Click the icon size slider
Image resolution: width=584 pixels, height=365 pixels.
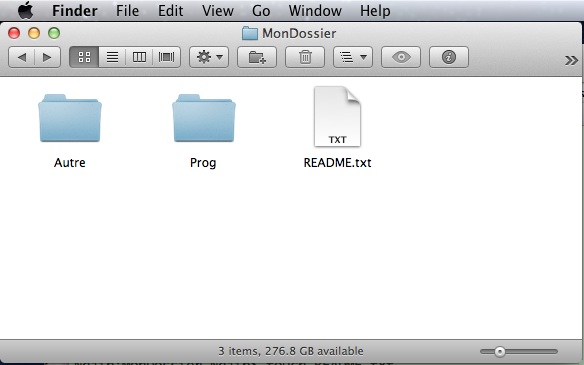519,351
